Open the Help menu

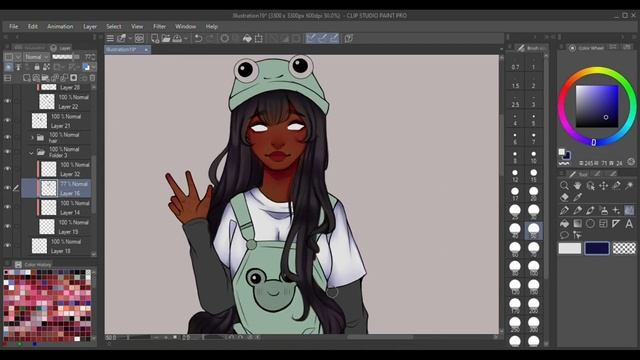(x=211, y=27)
